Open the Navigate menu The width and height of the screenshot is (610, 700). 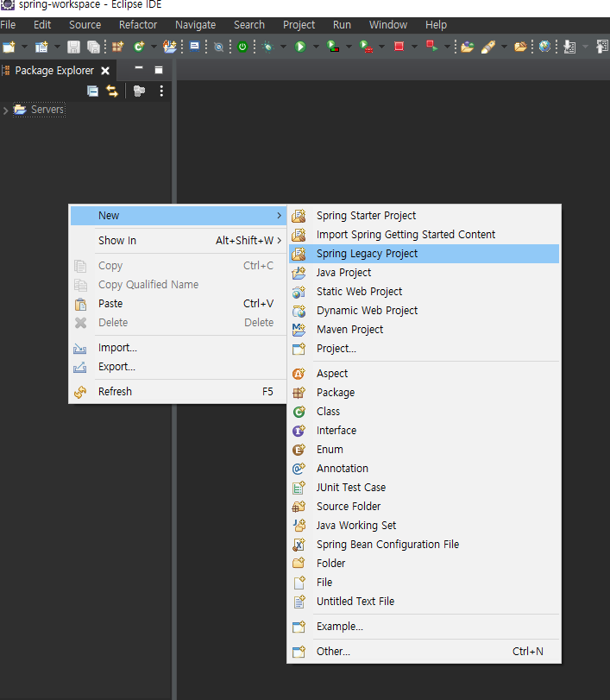(x=196, y=24)
